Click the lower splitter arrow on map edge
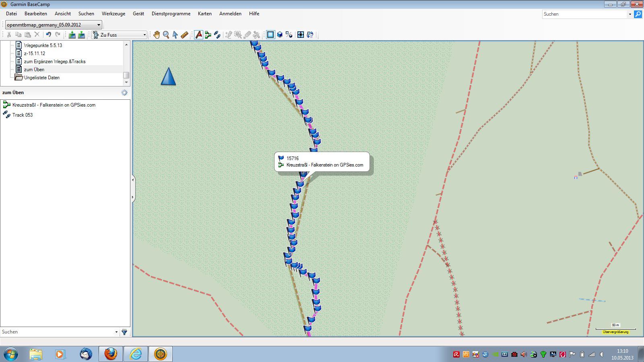 [x=133, y=197]
